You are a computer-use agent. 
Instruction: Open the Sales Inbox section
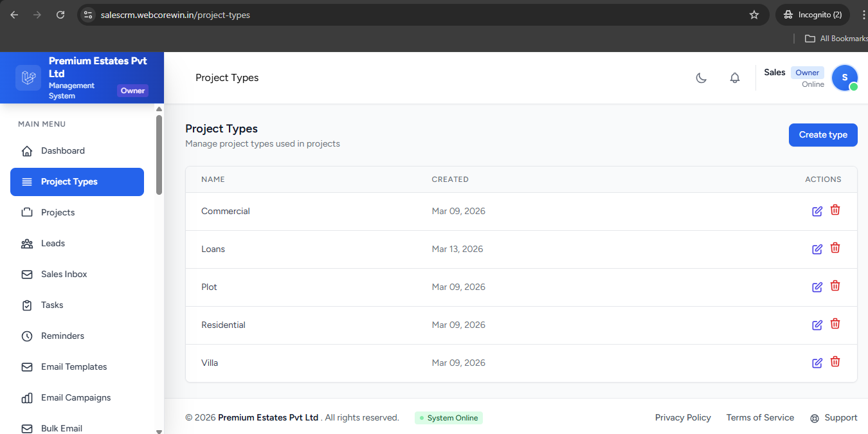click(62, 274)
